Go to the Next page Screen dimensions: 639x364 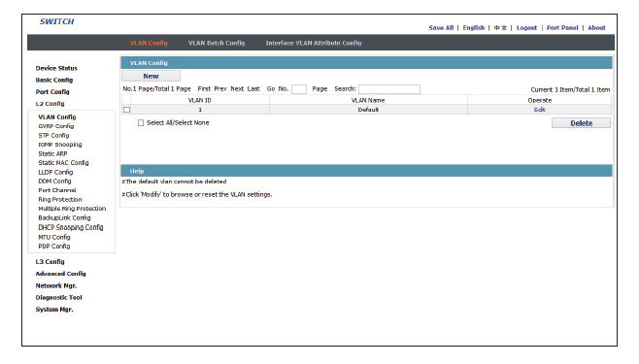237,88
